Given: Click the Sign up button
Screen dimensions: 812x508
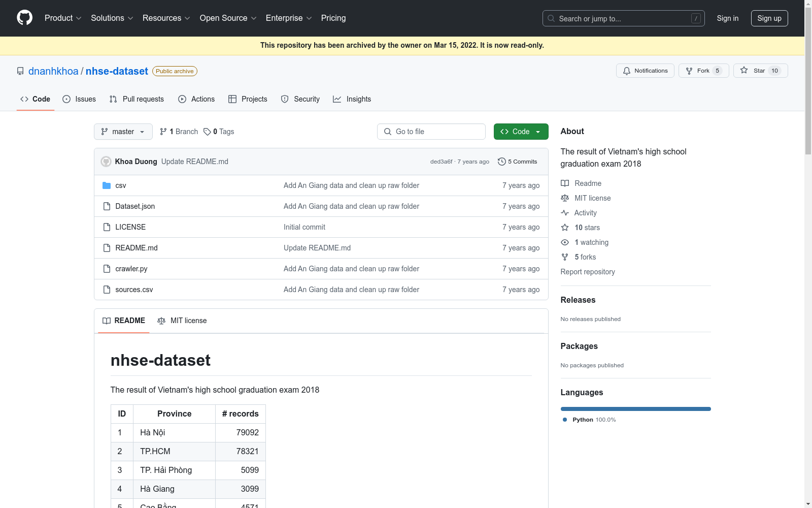Looking at the screenshot, I should [x=769, y=18].
